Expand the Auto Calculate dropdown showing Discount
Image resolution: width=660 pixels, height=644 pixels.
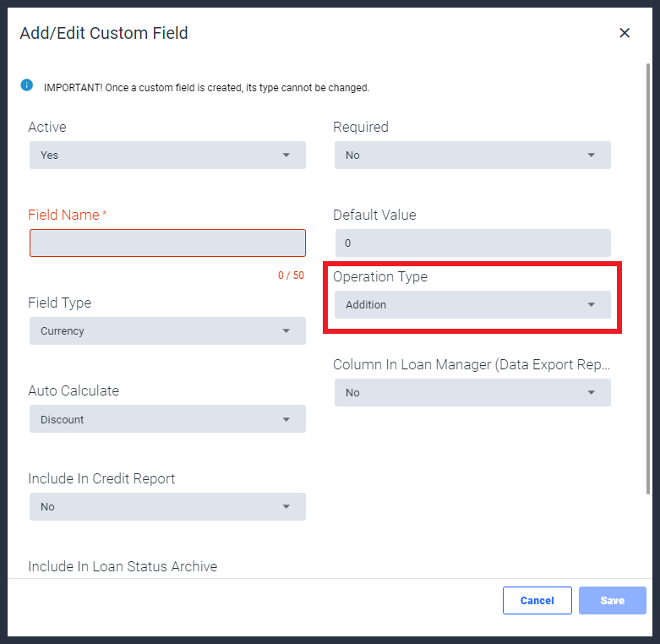167,419
